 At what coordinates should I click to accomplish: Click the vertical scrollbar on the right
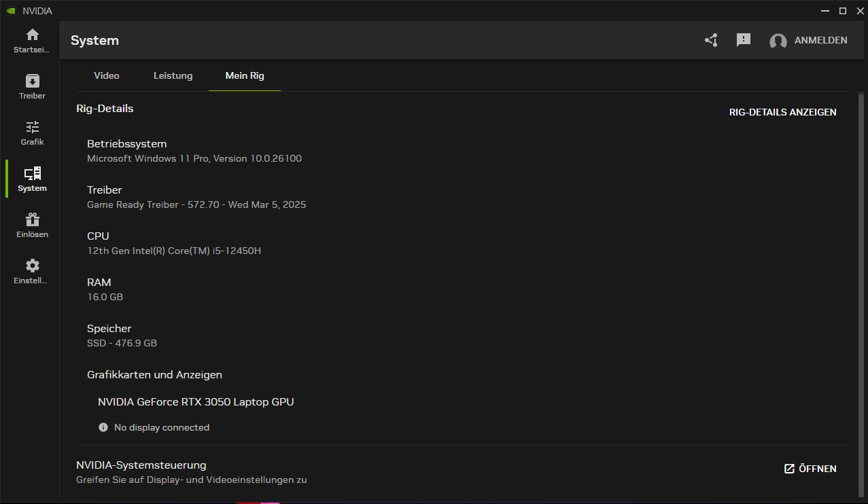coord(862,295)
